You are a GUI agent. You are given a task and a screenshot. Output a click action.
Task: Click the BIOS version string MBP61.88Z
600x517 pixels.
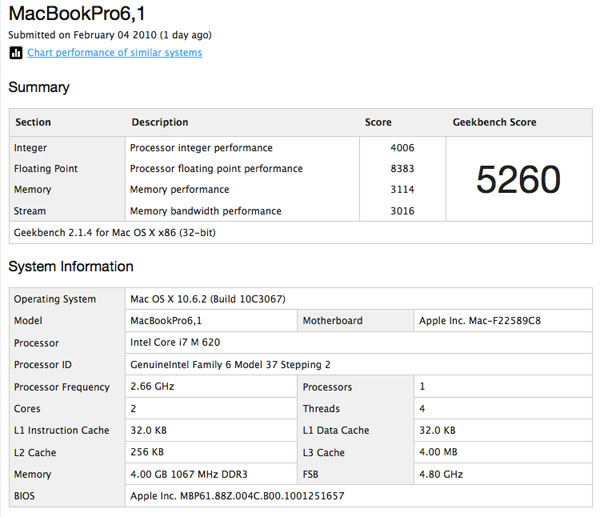pos(237,497)
